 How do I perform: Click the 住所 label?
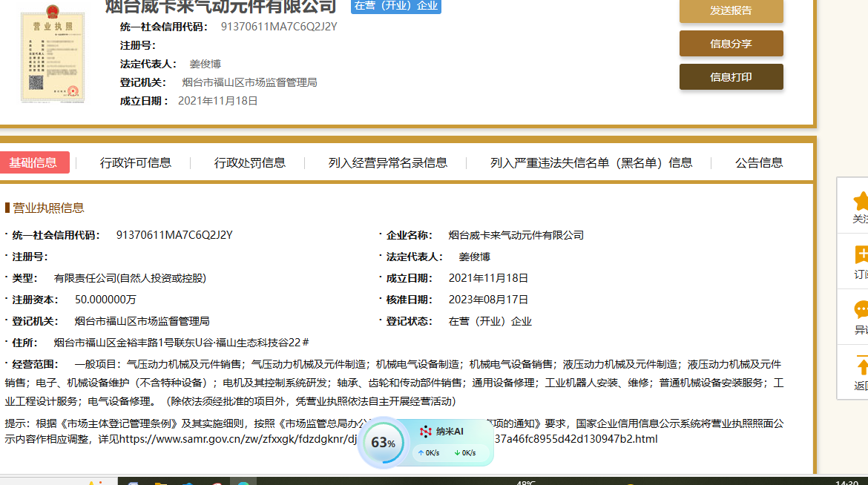click(x=25, y=343)
